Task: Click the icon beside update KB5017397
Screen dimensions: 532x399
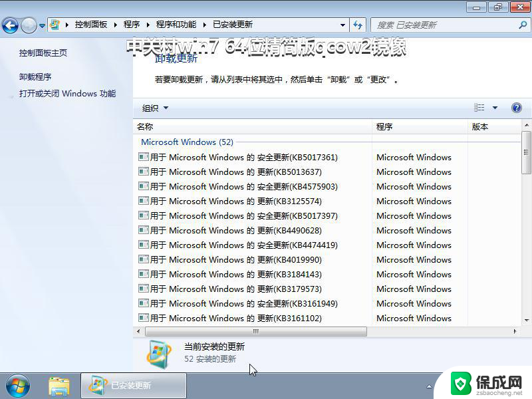Action: [x=144, y=215]
